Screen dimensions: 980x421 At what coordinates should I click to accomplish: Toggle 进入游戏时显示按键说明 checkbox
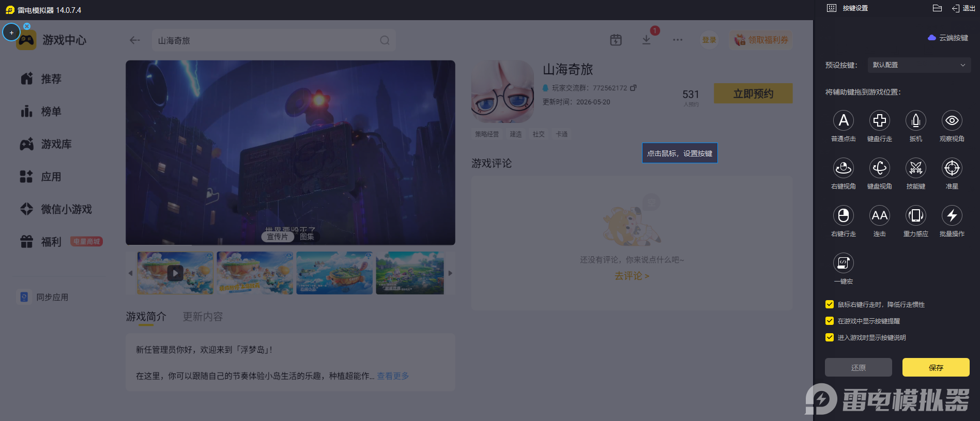[830, 337]
